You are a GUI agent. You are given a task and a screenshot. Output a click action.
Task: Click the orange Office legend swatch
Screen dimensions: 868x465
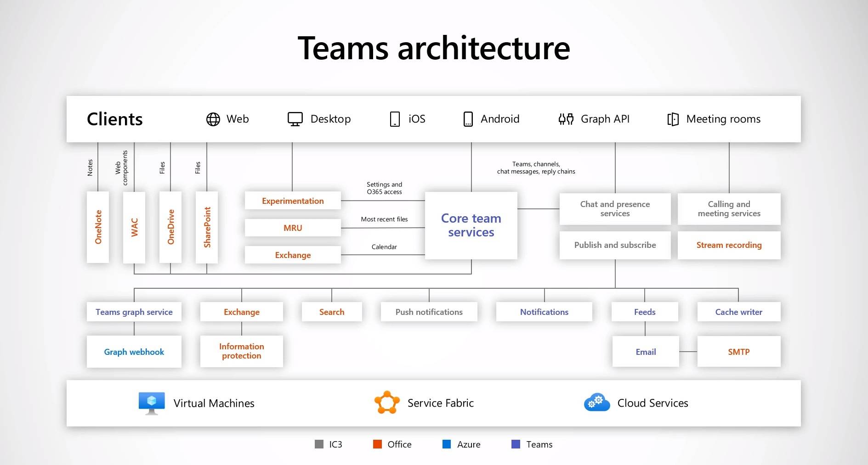point(377,444)
